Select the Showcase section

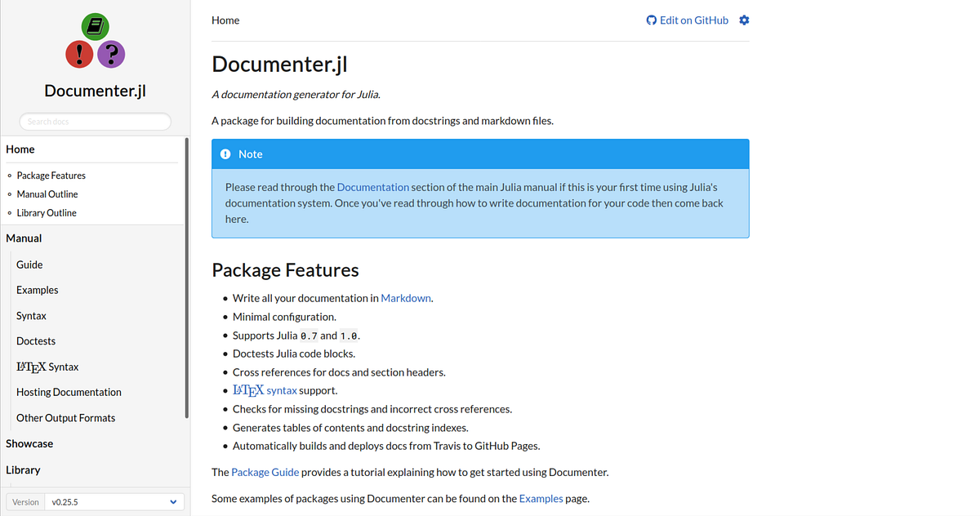pos(29,443)
